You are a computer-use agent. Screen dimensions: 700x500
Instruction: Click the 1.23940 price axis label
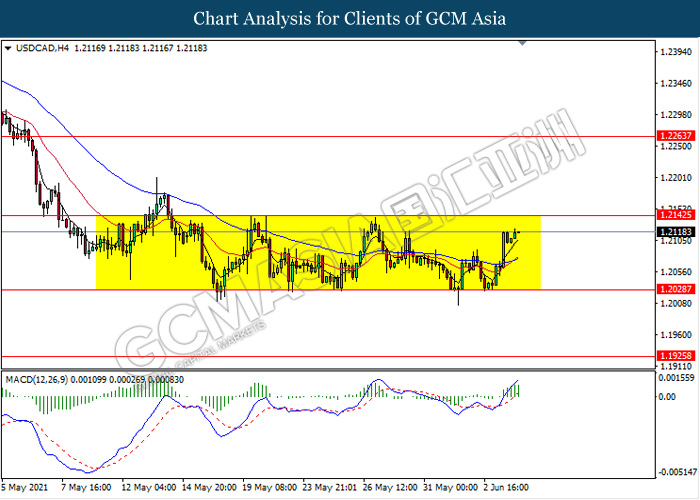676,52
